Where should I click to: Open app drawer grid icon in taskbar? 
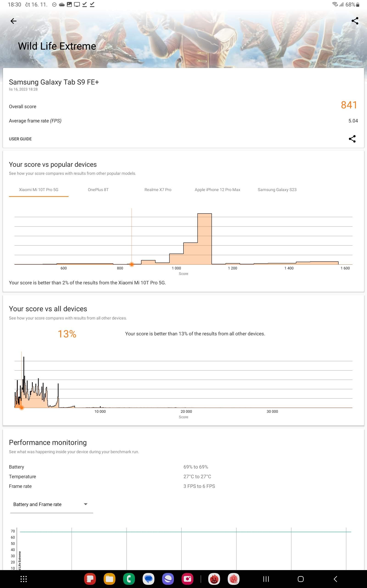coord(24,579)
